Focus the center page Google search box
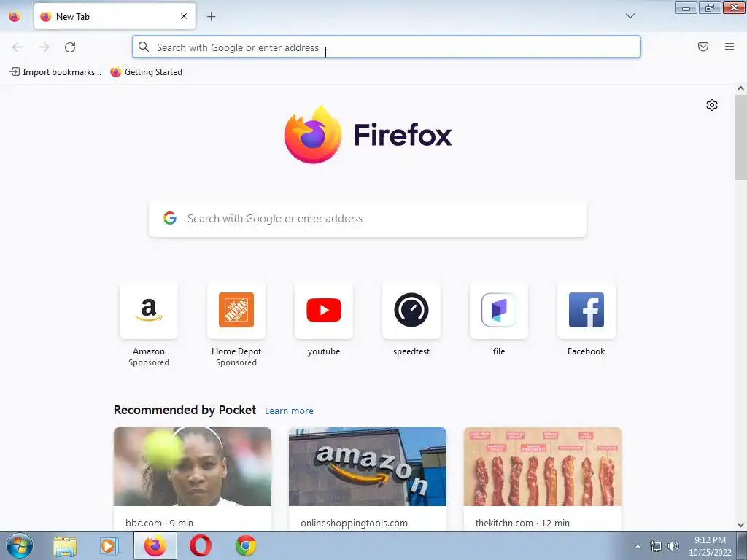Screen dimensions: 747x560 click(x=368, y=219)
